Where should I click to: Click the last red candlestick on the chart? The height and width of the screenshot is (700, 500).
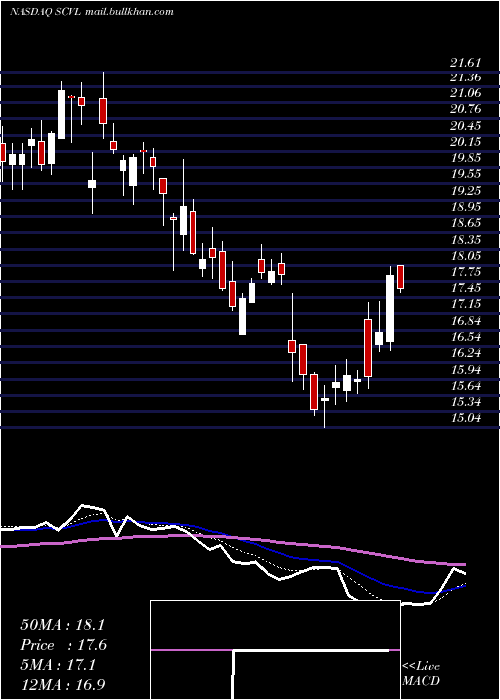coord(400,278)
